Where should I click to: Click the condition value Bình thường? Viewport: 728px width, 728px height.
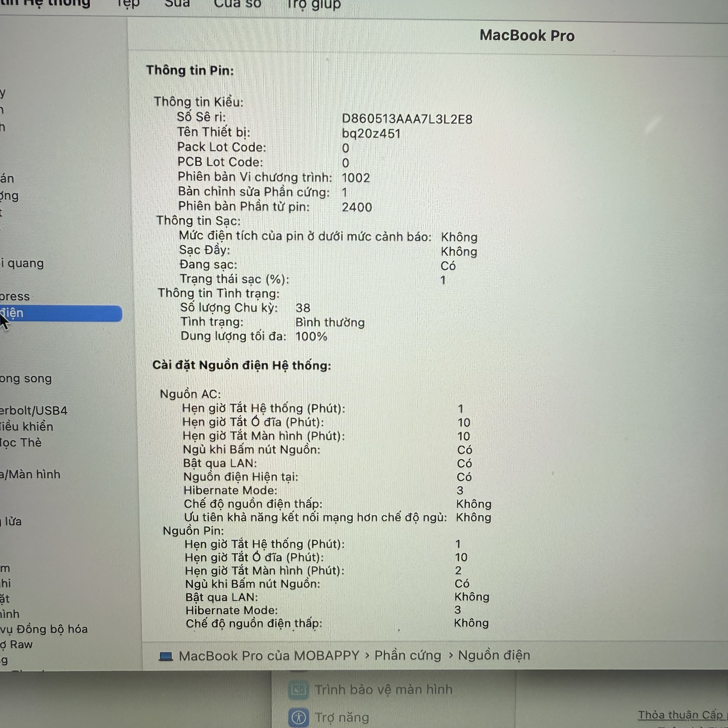pyautogui.click(x=330, y=323)
